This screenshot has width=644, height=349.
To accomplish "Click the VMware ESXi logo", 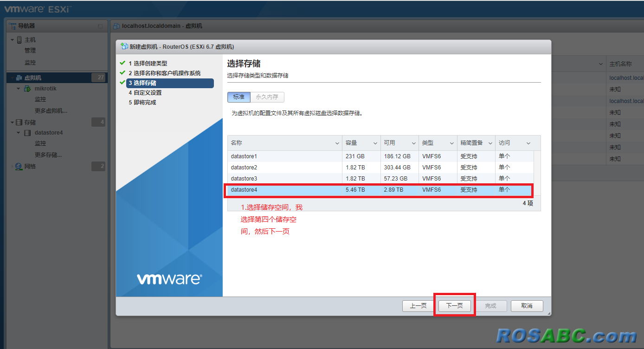I will (38, 9).
